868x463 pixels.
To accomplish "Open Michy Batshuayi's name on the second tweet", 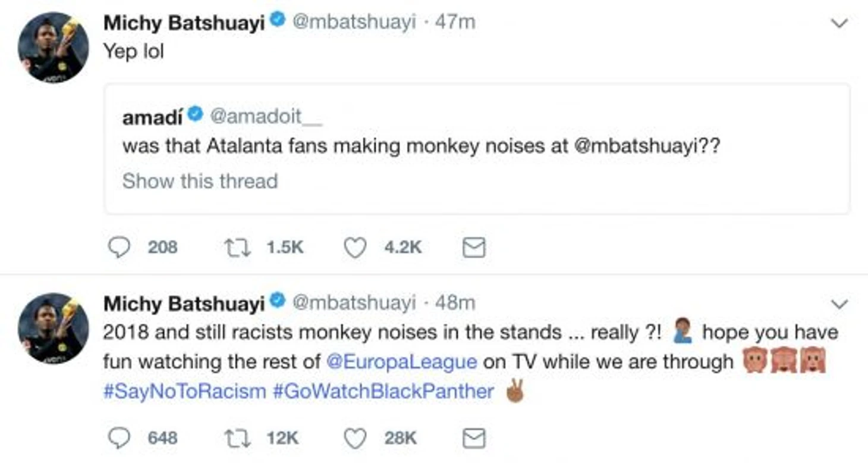I will pyautogui.click(x=184, y=304).
